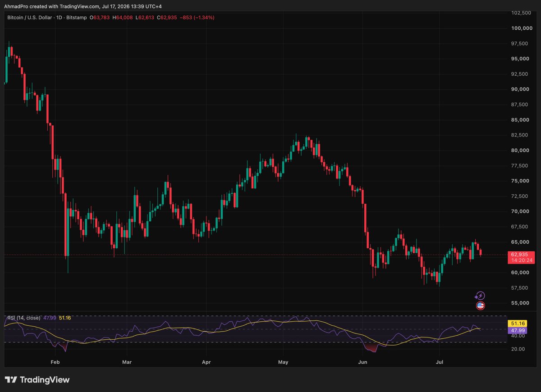Click the Jun label on time axis
This screenshot has width=541, height=392.
click(362, 362)
